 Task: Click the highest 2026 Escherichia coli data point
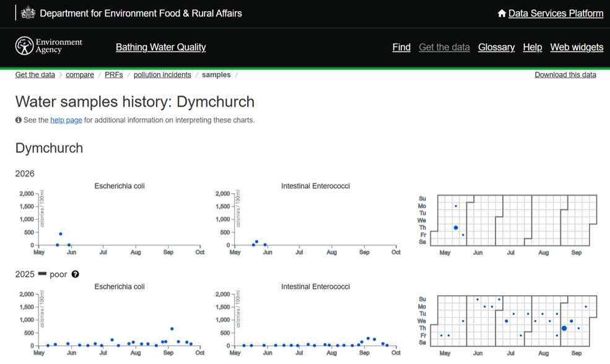[61, 234]
